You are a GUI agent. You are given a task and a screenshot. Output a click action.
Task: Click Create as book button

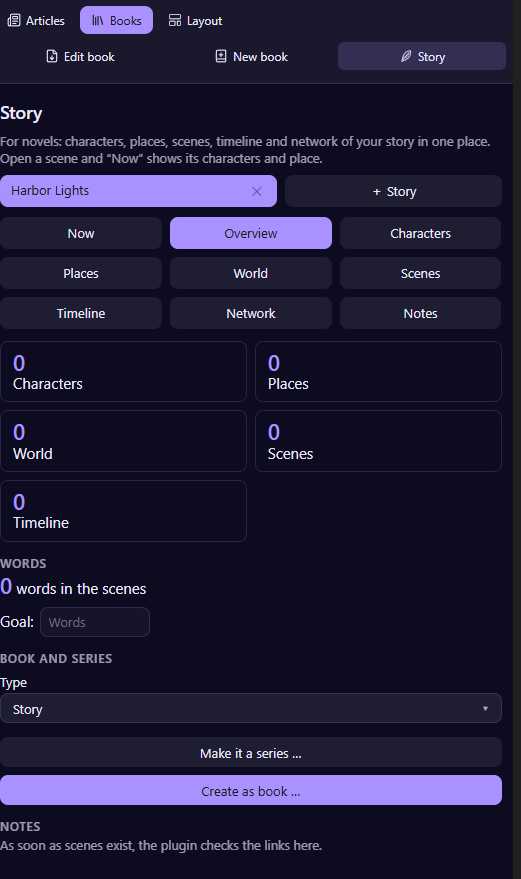251,790
